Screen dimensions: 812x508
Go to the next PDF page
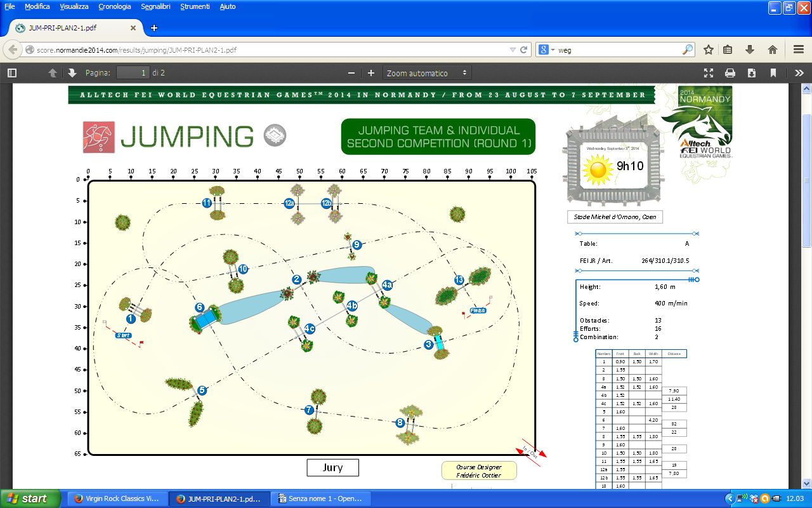(72, 73)
